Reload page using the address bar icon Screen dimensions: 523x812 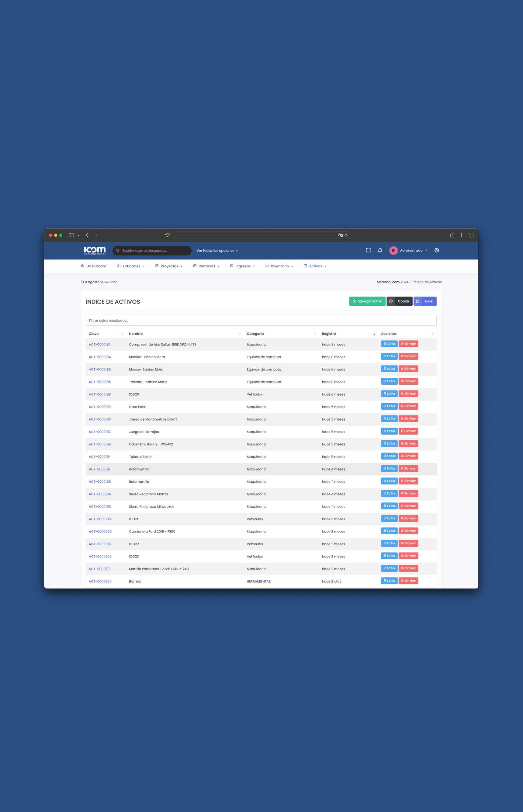pos(346,235)
